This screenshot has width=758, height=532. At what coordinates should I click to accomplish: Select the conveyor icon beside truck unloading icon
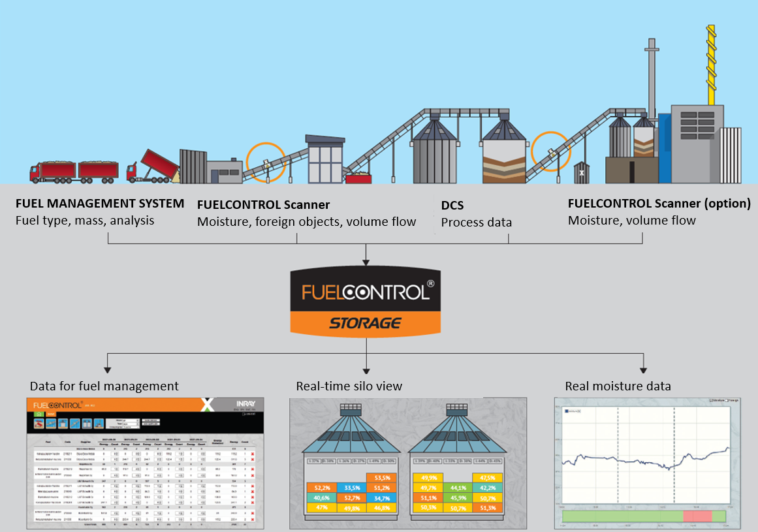[51, 424]
